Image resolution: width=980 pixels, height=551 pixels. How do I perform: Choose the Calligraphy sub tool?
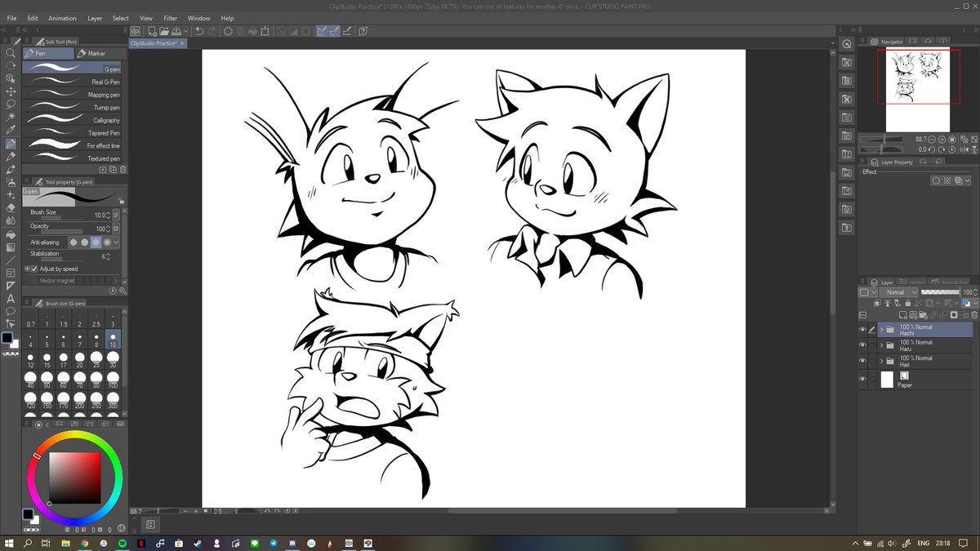click(72, 120)
